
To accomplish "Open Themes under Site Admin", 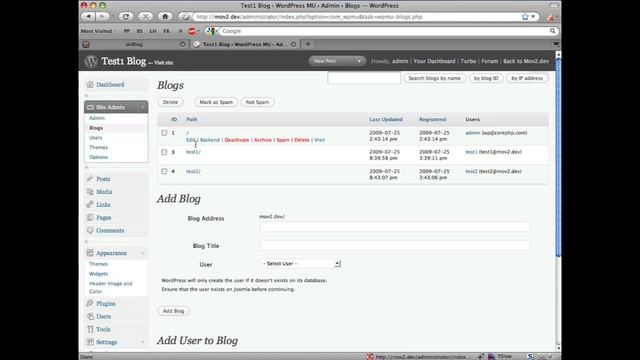I will [x=98, y=147].
